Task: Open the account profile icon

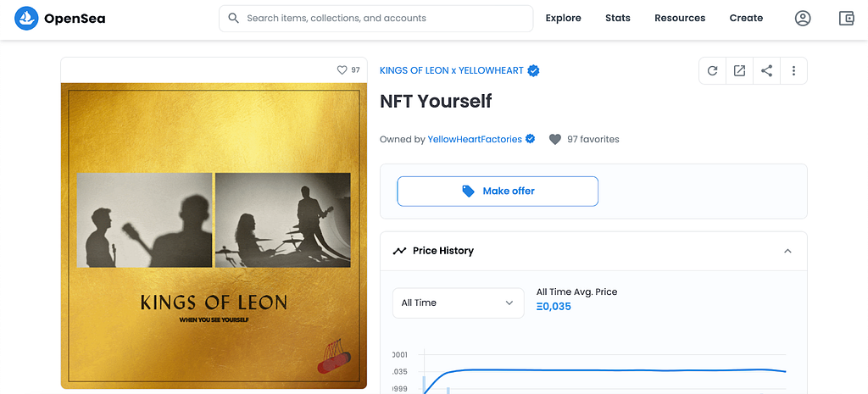Action: pos(803,19)
